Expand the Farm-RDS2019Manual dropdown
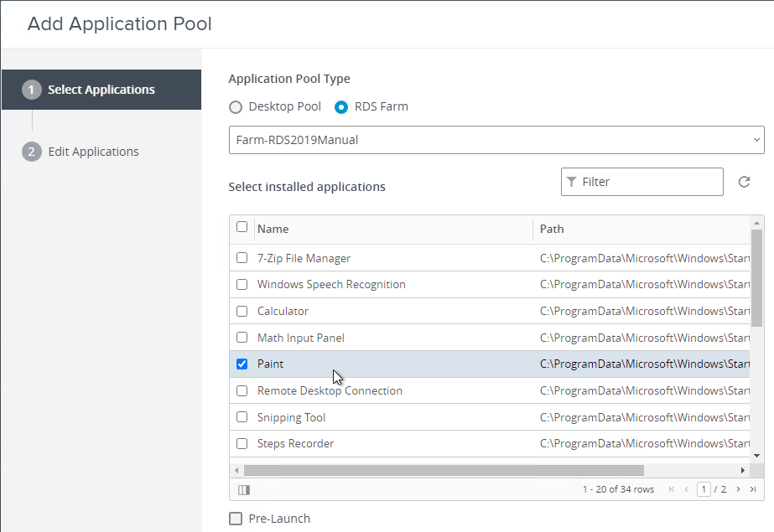The height and width of the screenshot is (532, 774). click(496, 140)
